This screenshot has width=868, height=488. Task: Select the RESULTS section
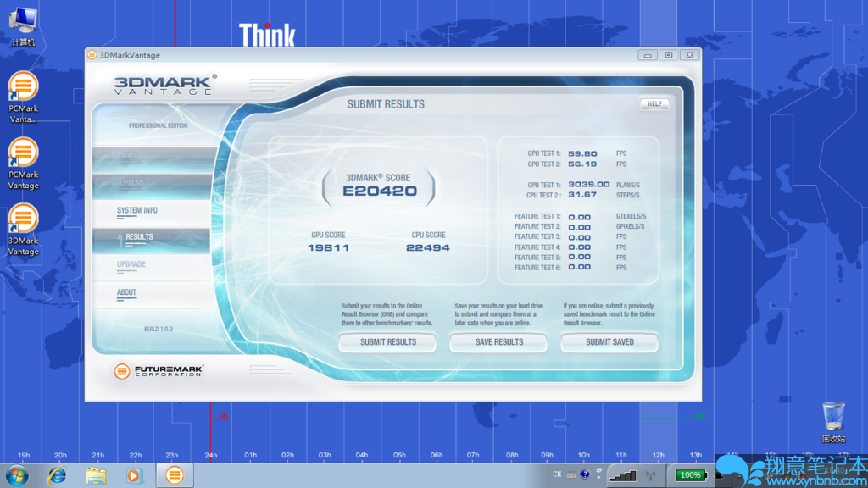point(151,240)
